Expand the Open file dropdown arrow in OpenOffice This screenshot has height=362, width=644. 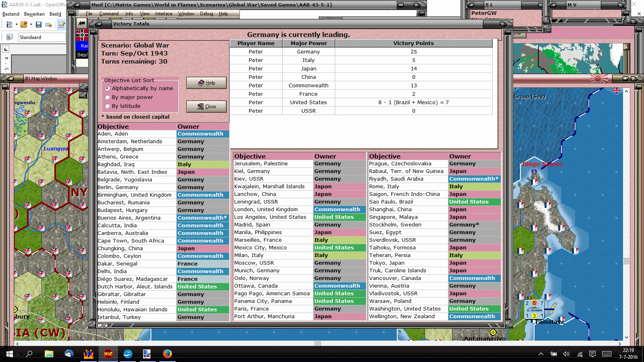(31, 25)
